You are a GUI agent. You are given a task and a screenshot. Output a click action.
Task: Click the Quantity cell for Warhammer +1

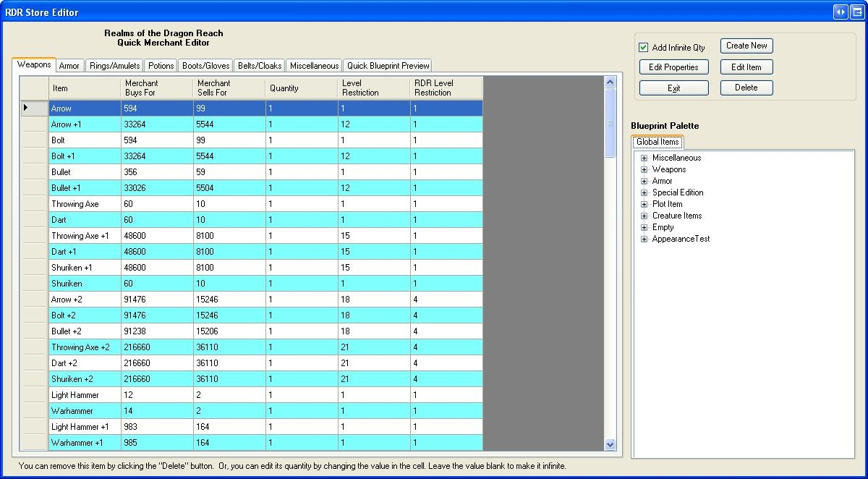coord(301,443)
